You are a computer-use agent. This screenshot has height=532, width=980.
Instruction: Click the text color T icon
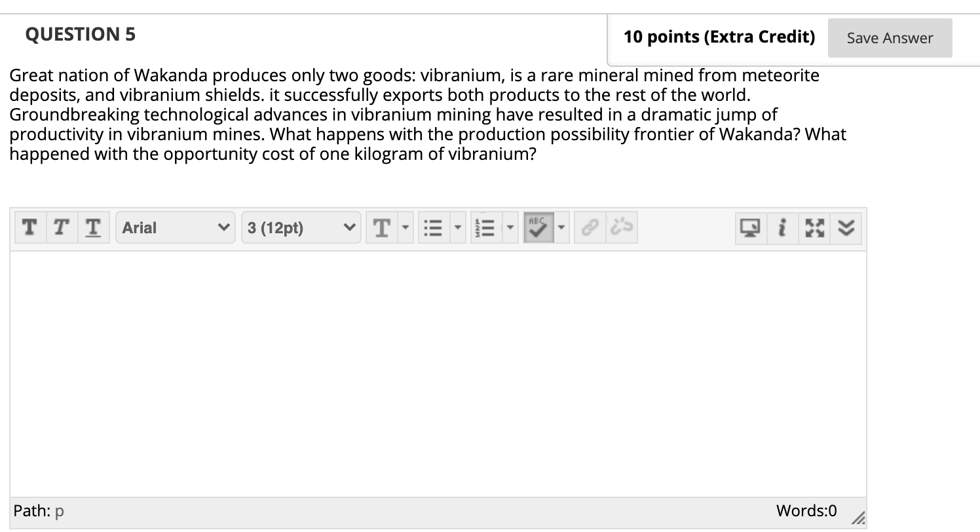pyautogui.click(x=381, y=228)
